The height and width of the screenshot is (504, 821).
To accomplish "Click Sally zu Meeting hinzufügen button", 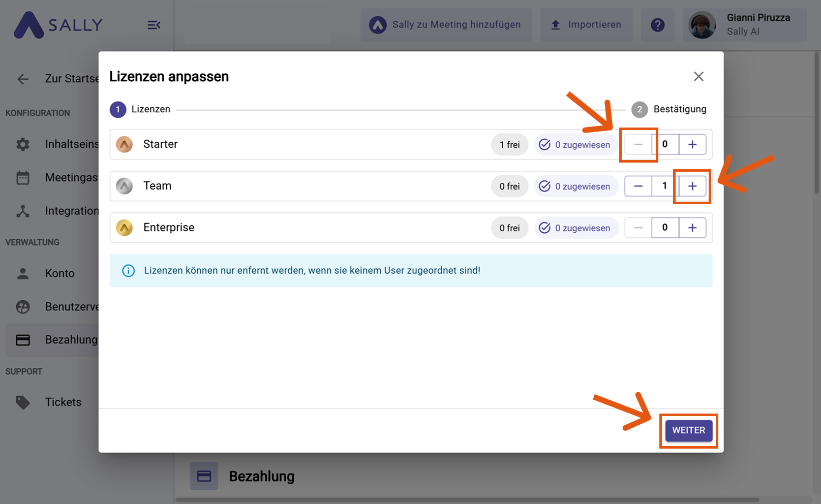I will coord(446,25).
